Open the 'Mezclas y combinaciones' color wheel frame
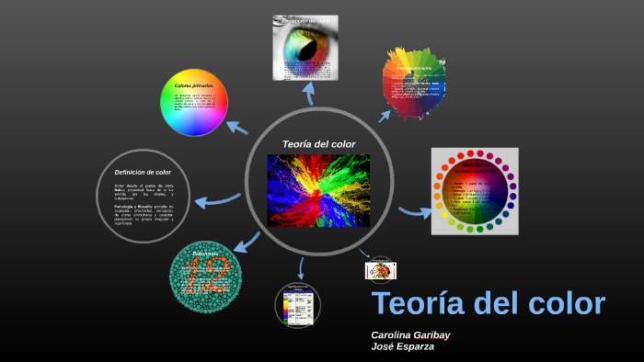 (x=475, y=191)
